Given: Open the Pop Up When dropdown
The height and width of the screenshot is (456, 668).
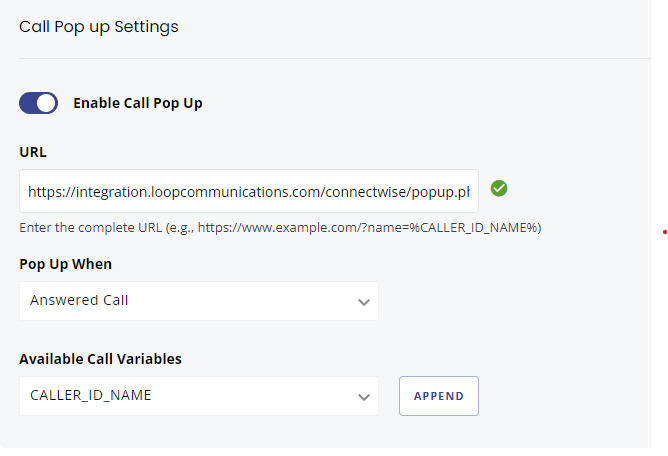Looking at the screenshot, I should coord(199,301).
